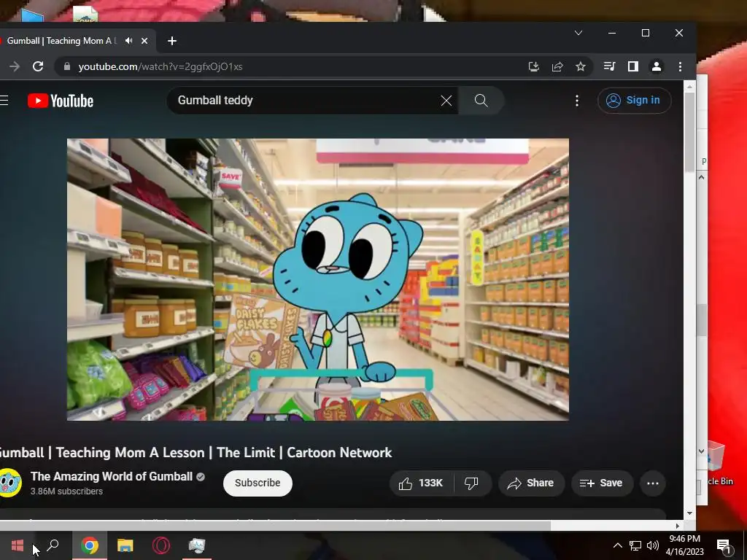Open File Explorer from taskbar

[125, 545]
